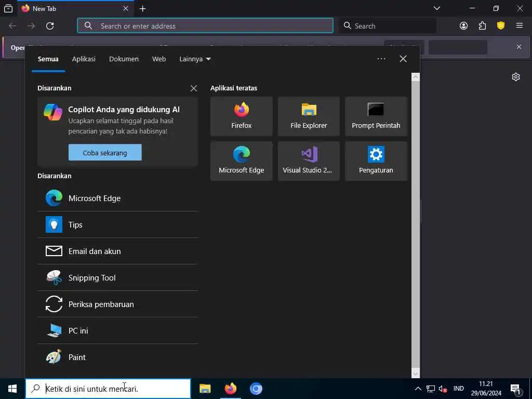
Task: Switch to the Web tab
Action: point(159,59)
